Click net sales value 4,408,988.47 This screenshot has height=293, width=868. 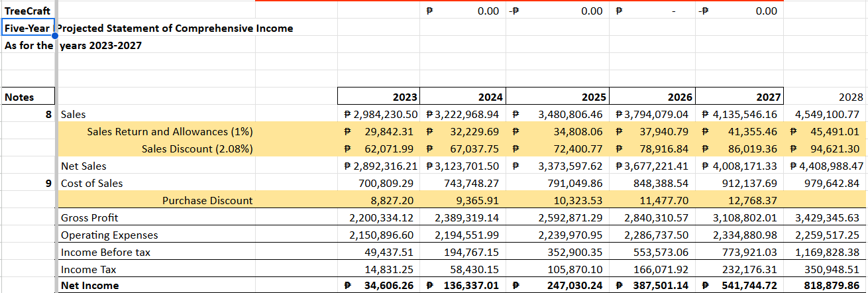825,166
